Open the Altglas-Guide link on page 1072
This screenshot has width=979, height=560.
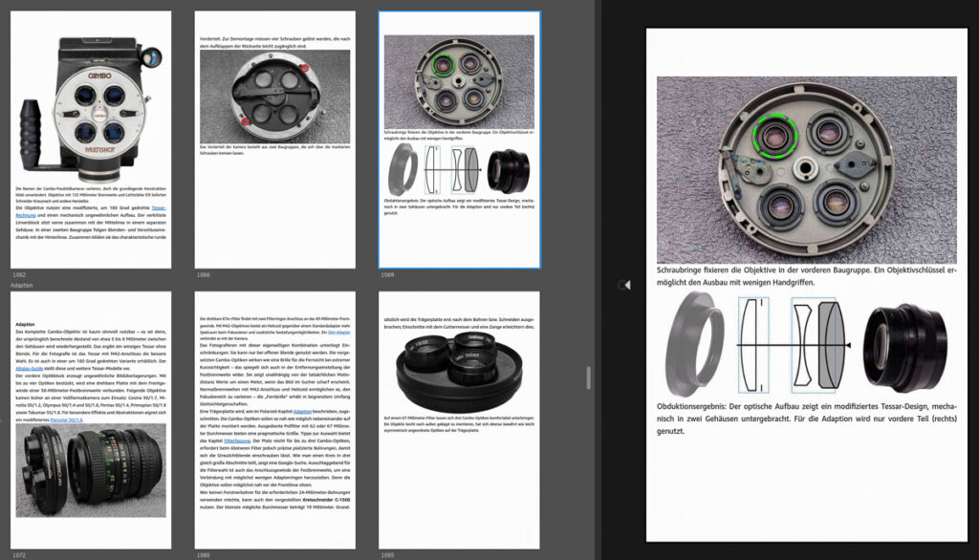click(29, 368)
